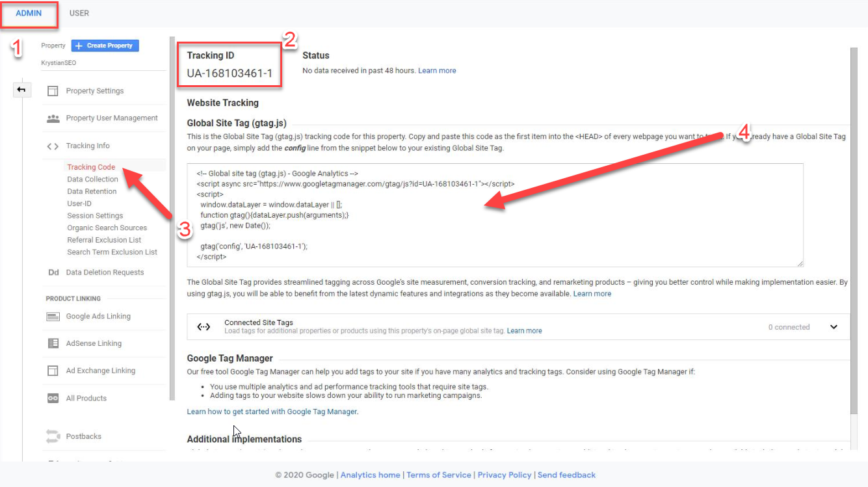Collapse the Tracking Info section
The height and width of the screenshot is (487, 868).
88,146
